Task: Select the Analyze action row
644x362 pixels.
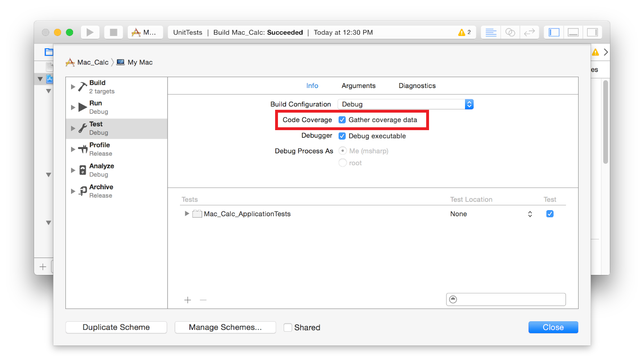Action: 116,170
